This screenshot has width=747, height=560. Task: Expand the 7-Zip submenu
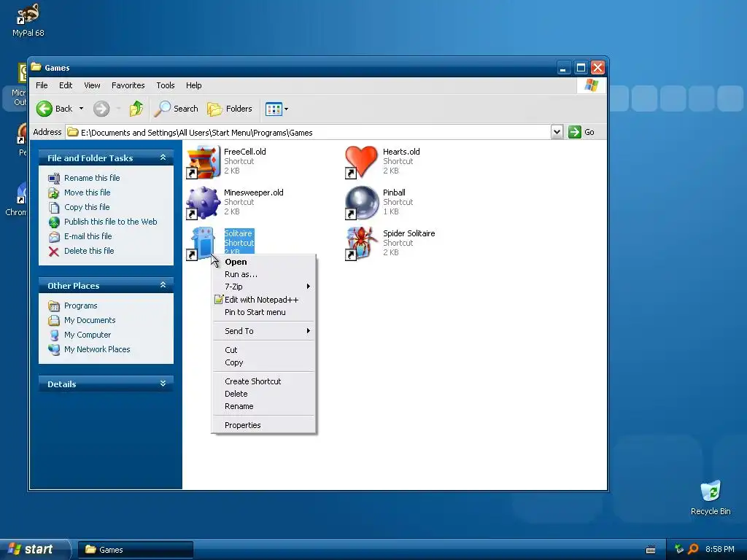(263, 287)
